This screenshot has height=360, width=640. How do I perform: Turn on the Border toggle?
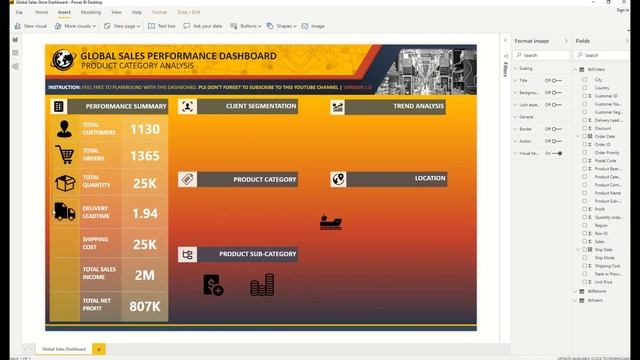556,129
